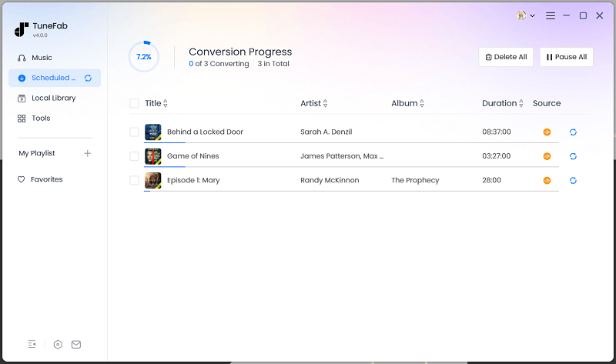Image resolution: width=616 pixels, height=364 pixels.
Task: Open the Local Library section
Action: point(53,98)
